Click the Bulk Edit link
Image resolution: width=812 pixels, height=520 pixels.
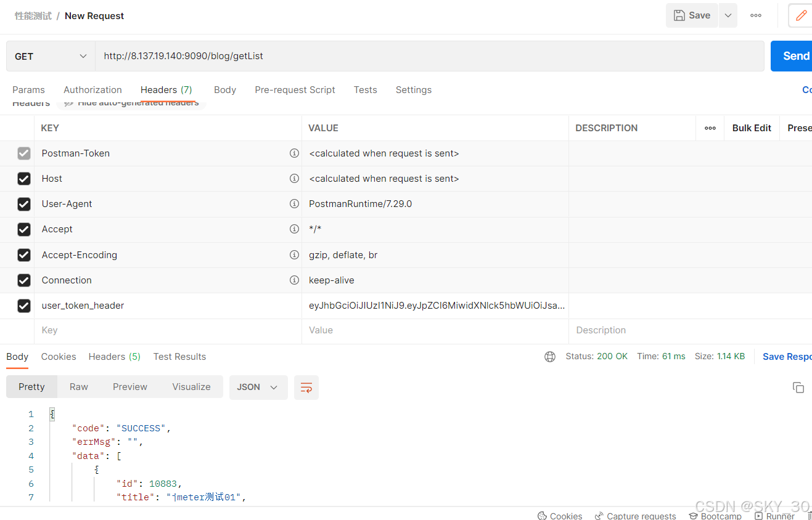(752, 128)
